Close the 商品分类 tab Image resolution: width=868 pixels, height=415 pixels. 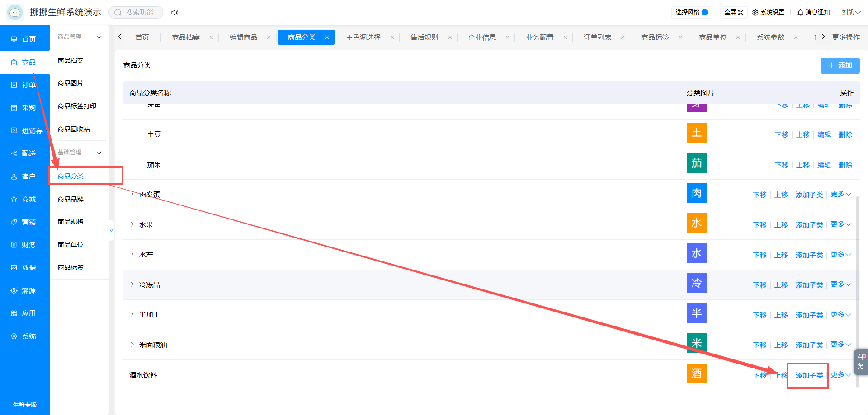(x=327, y=37)
